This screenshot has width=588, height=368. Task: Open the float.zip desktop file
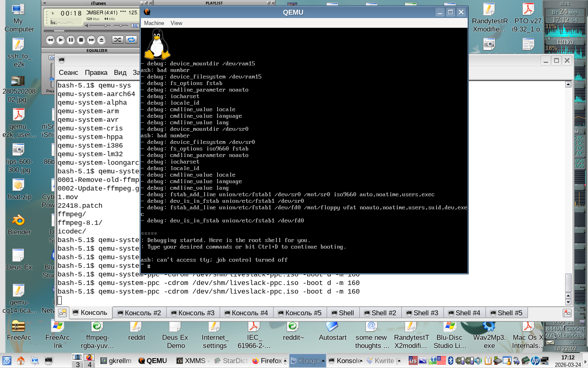tap(19, 189)
